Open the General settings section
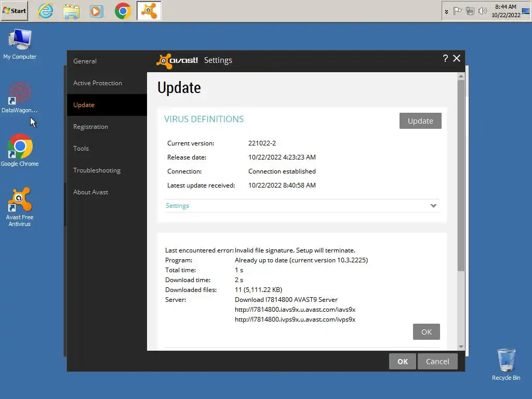The image size is (532, 399). [x=107, y=61]
